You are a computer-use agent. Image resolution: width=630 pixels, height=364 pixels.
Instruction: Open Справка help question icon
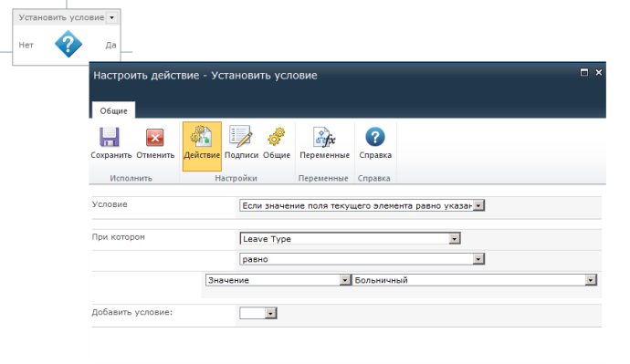(x=375, y=137)
